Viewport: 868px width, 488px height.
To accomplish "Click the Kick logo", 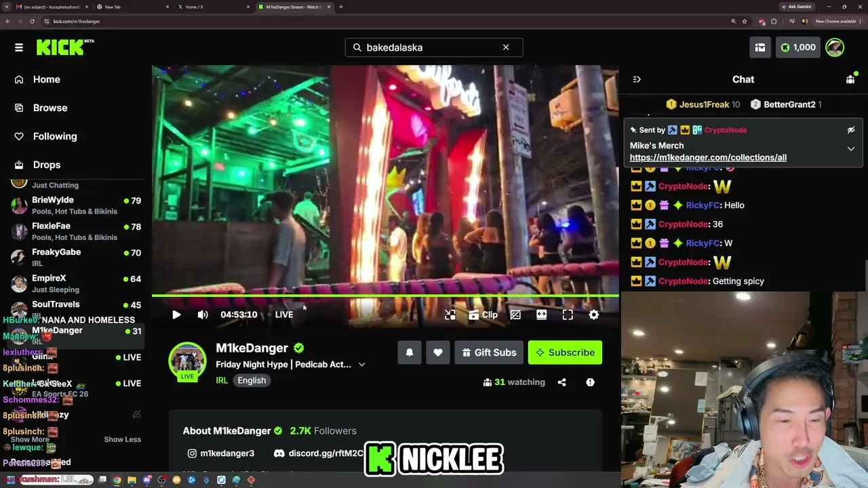I will (65, 47).
